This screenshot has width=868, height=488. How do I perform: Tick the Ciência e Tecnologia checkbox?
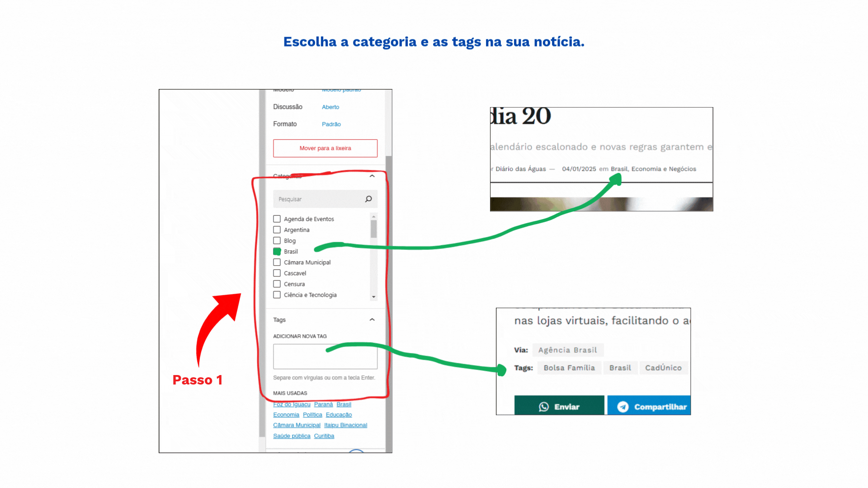pyautogui.click(x=277, y=295)
